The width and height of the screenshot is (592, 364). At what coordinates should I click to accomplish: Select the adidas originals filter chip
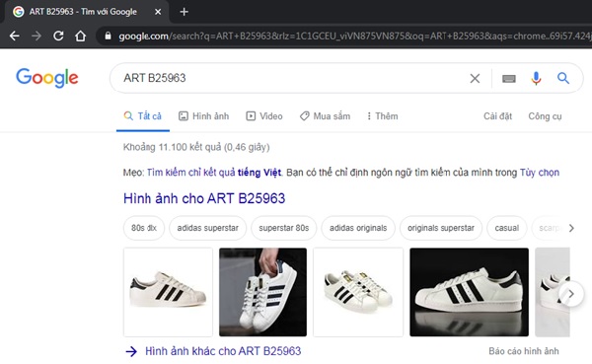pos(358,228)
